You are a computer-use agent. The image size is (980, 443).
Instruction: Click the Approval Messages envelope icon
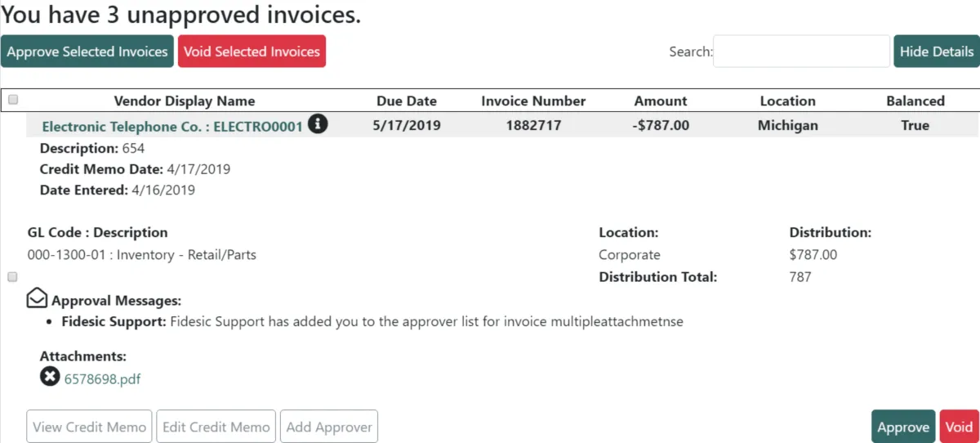[37, 299]
